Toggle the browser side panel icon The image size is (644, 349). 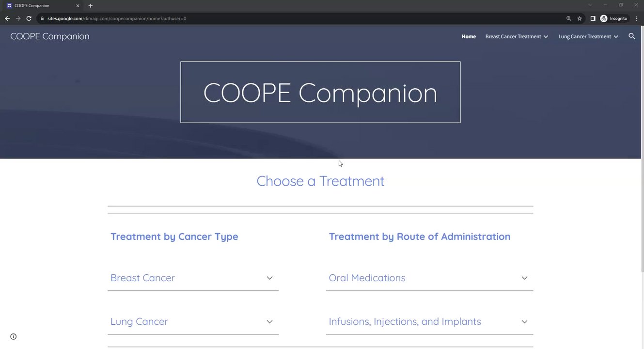[x=593, y=18]
